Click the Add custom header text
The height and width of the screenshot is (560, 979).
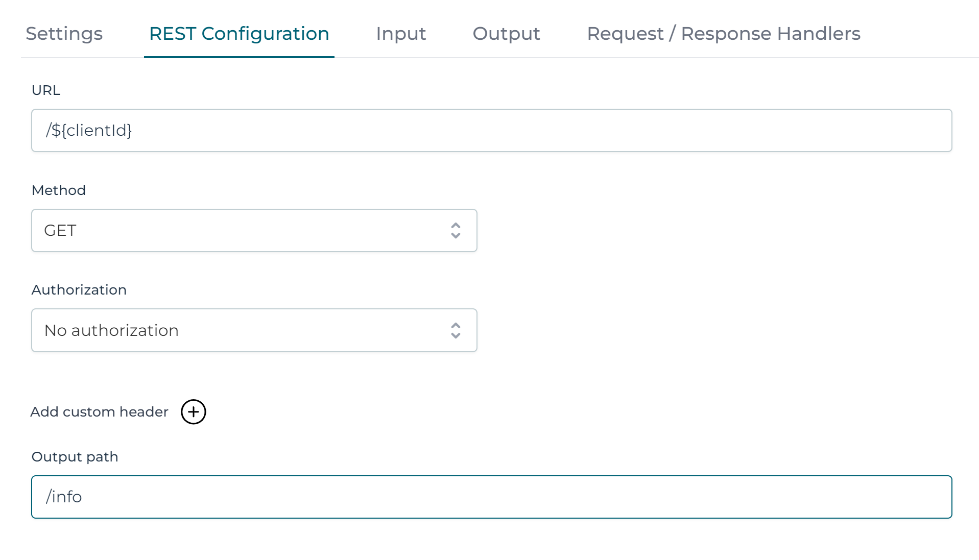point(100,412)
